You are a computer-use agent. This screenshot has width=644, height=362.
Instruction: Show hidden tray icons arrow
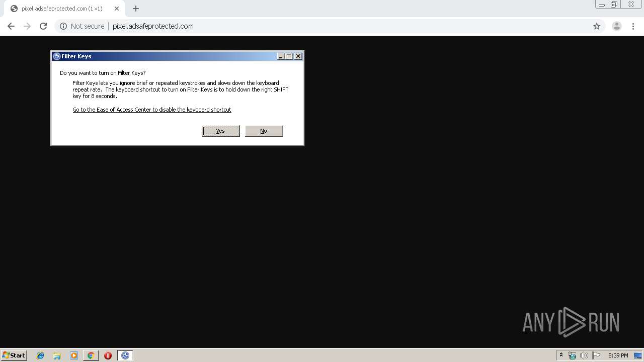[x=561, y=355]
